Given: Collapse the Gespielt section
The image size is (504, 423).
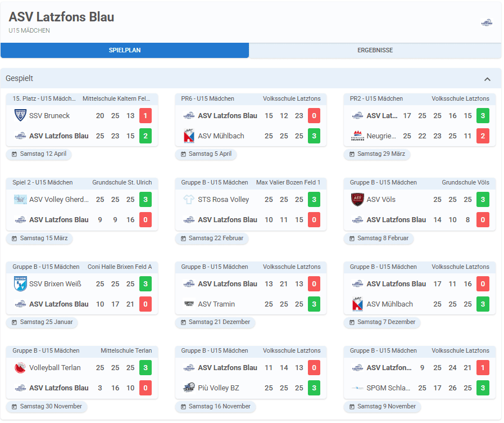Looking at the screenshot, I should coord(487,79).
